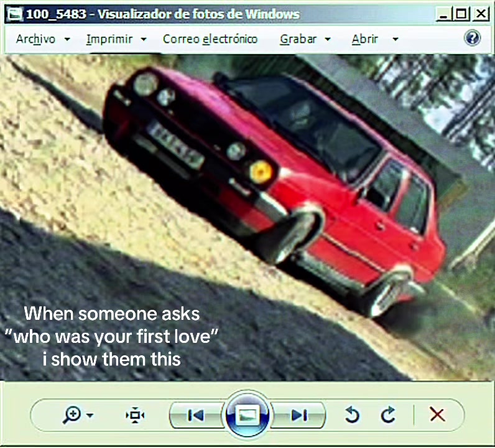Expand the zoom level dropdown arrow
The height and width of the screenshot is (448, 495).
(x=90, y=415)
